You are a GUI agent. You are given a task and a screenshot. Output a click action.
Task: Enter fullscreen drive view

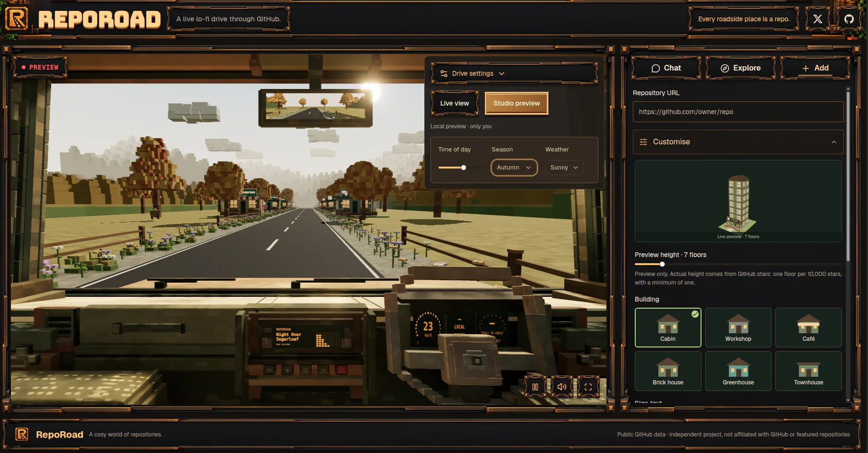pos(588,387)
